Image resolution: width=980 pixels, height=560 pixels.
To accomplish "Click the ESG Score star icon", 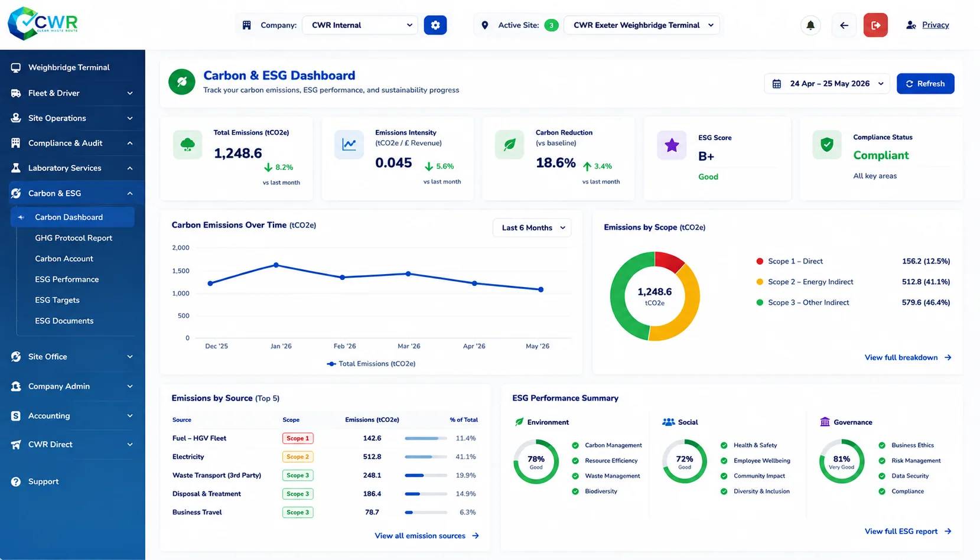I will pos(672,145).
